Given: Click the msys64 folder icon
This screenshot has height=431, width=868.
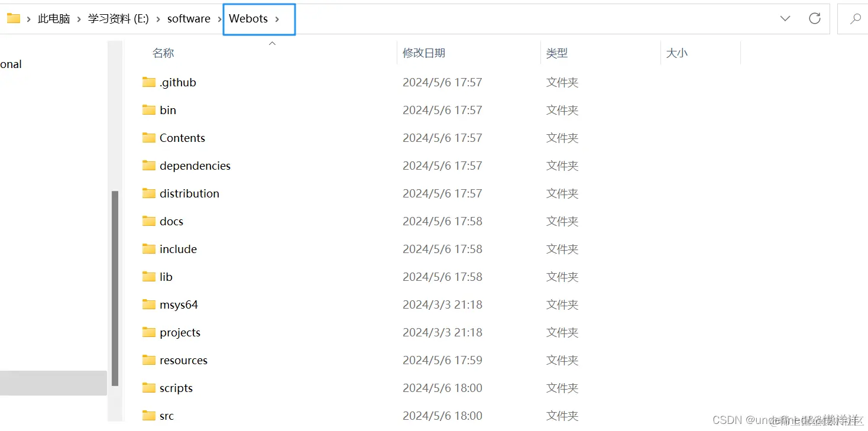Looking at the screenshot, I should pos(149,304).
